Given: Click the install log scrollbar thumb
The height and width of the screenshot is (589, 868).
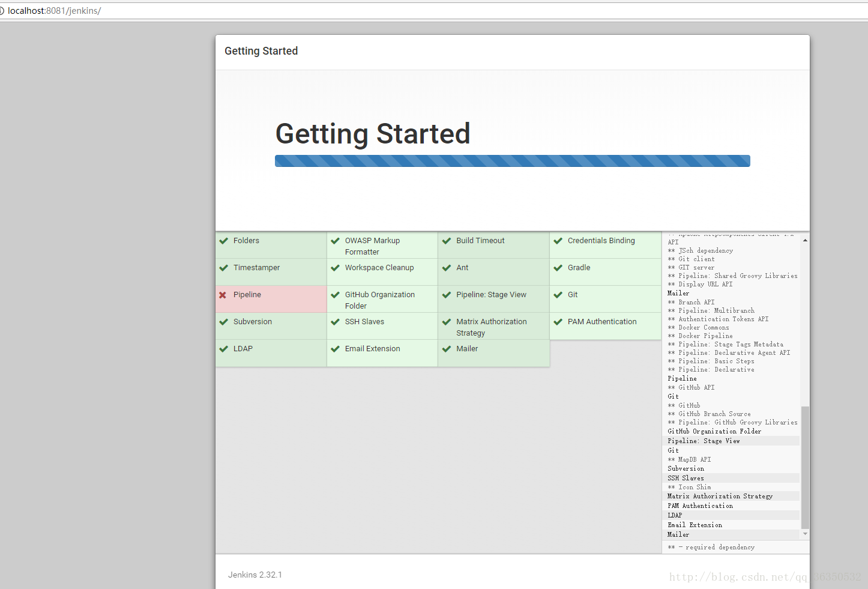Looking at the screenshot, I should click(x=805, y=468).
